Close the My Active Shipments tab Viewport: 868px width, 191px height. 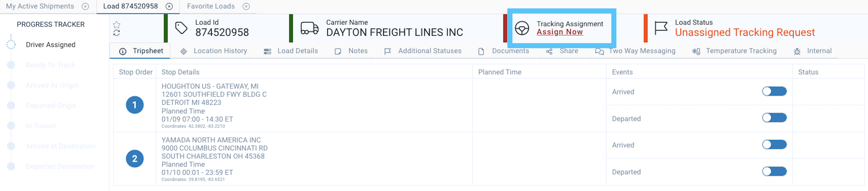pyautogui.click(x=86, y=6)
